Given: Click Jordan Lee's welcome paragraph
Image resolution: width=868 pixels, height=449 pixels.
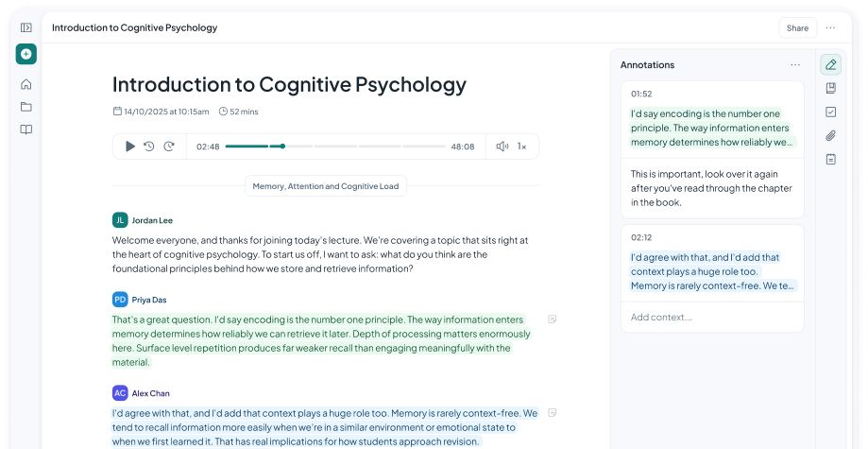Looking at the screenshot, I should point(320,254).
